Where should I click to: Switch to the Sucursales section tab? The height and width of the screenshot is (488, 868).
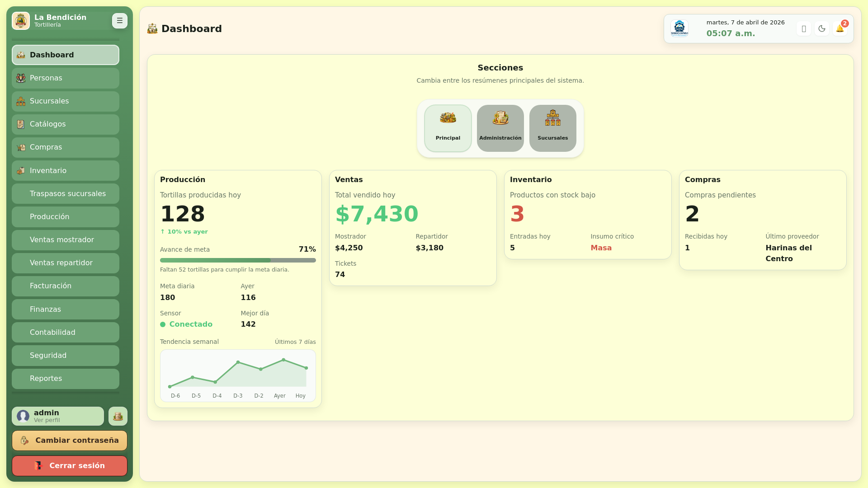552,128
